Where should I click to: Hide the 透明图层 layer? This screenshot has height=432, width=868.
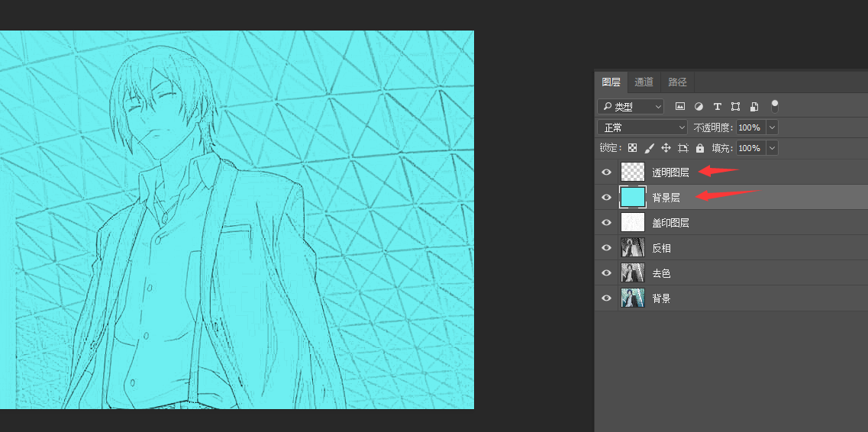coord(607,172)
